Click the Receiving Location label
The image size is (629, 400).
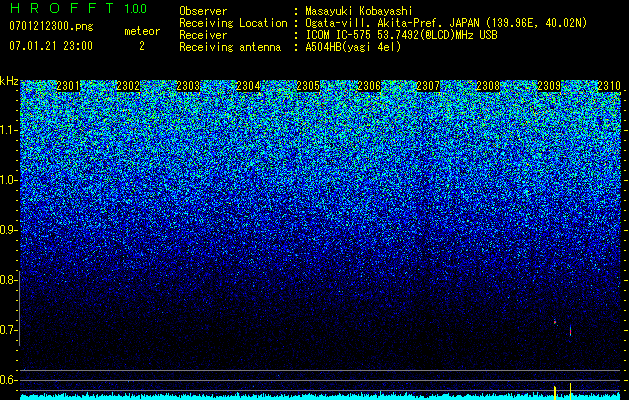pyautogui.click(x=233, y=23)
